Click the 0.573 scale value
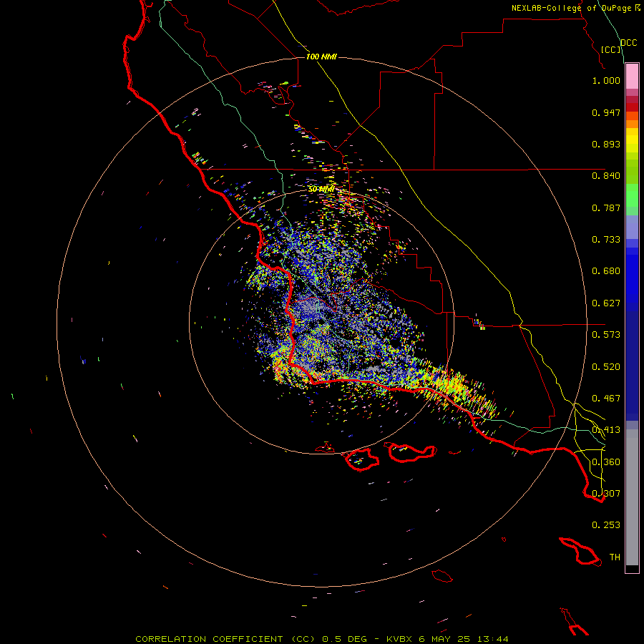 [x=606, y=335]
